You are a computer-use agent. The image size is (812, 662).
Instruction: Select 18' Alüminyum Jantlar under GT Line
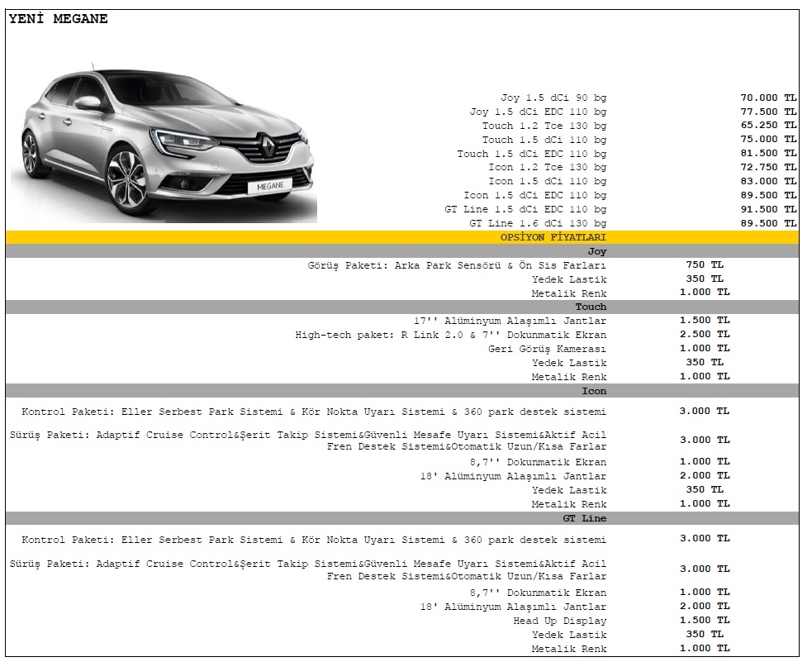click(x=513, y=607)
